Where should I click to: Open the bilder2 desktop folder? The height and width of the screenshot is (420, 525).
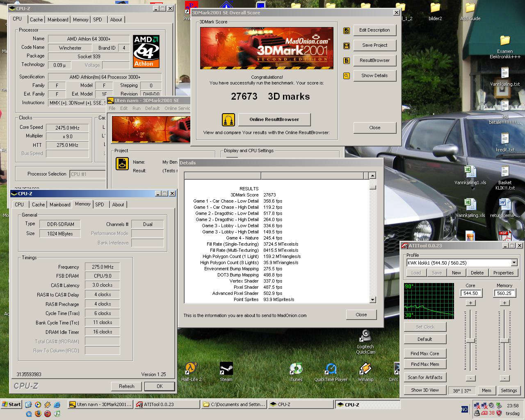pyautogui.click(x=435, y=8)
